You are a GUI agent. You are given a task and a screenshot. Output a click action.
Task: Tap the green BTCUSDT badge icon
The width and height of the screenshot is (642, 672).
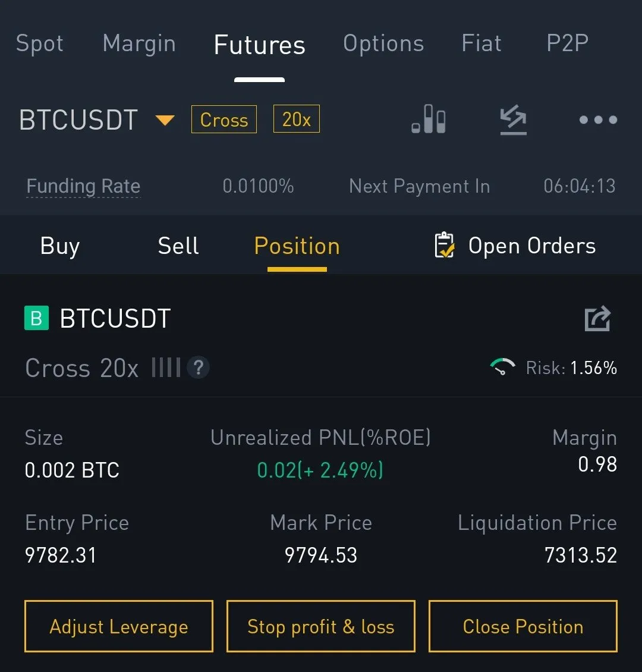[36, 319]
